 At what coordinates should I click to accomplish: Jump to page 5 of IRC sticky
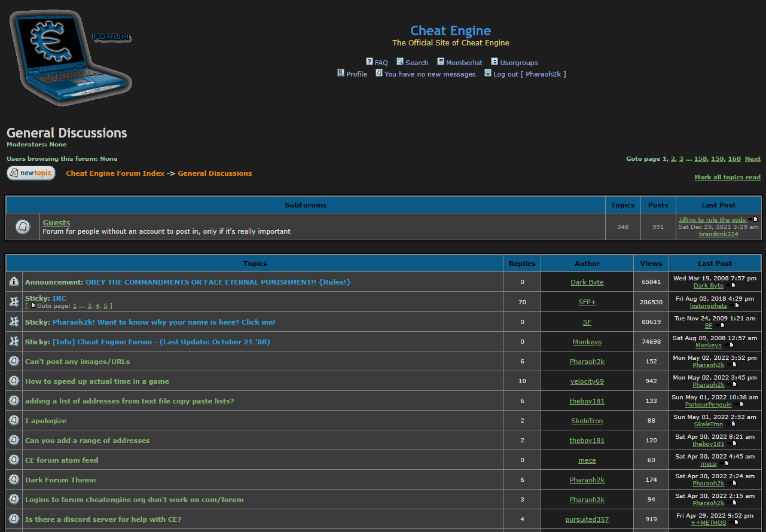pos(105,306)
